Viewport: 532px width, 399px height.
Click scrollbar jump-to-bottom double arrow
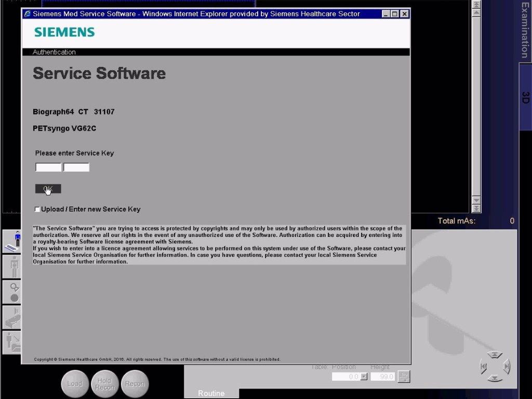tap(476, 209)
